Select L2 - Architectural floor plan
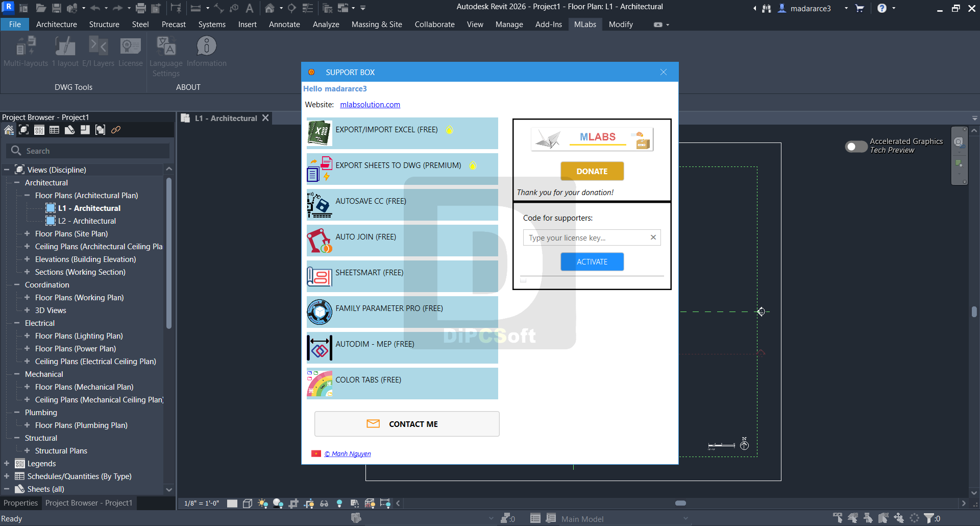 (87, 221)
